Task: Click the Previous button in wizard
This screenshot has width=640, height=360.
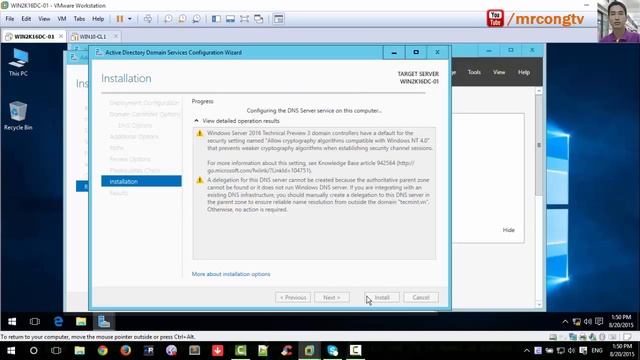Action: (x=293, y=298)
